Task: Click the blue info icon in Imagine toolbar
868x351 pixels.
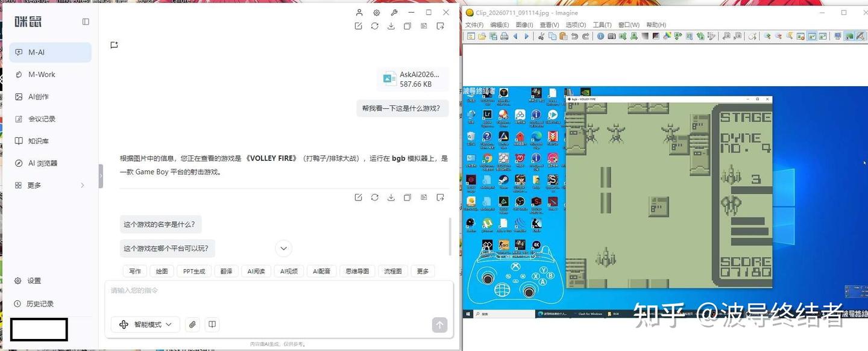Action: (x=600, y=36)
